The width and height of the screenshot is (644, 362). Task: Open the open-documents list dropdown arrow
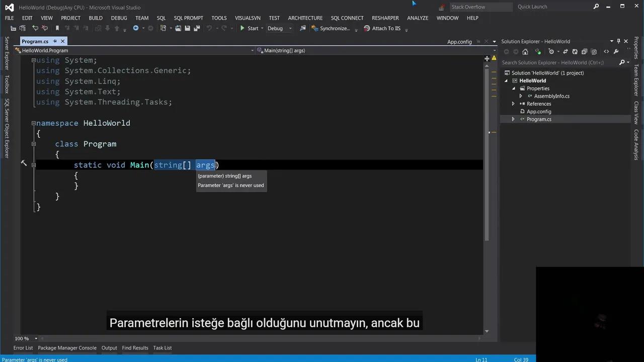coord(495,42)
